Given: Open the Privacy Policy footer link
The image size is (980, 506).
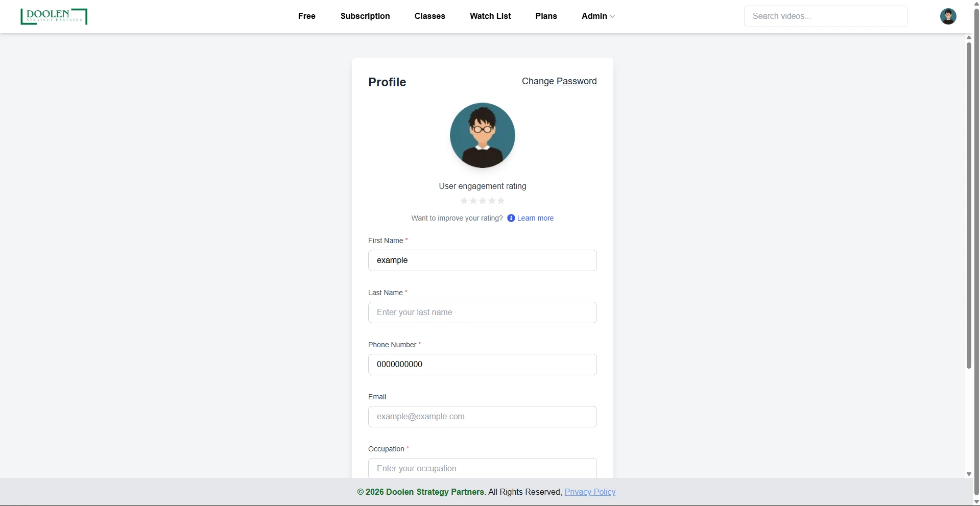Looking at the screenshot, I should (x=590, y=492).
